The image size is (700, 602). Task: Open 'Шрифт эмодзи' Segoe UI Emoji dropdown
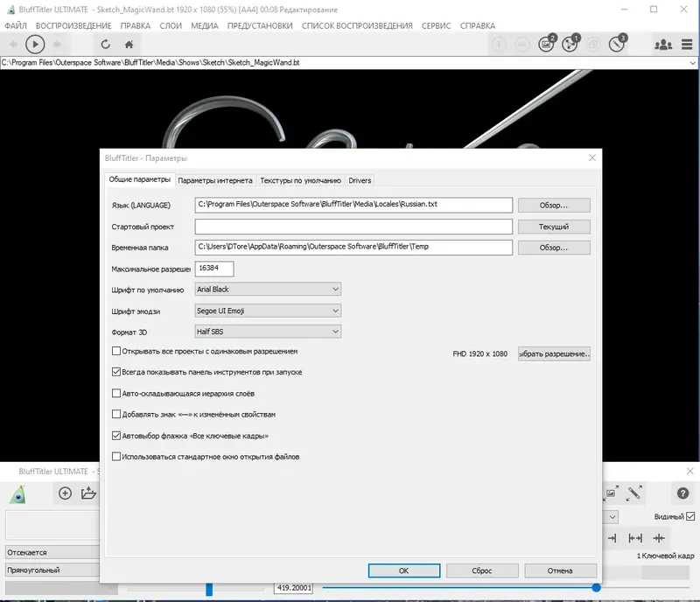pos(268,311)
